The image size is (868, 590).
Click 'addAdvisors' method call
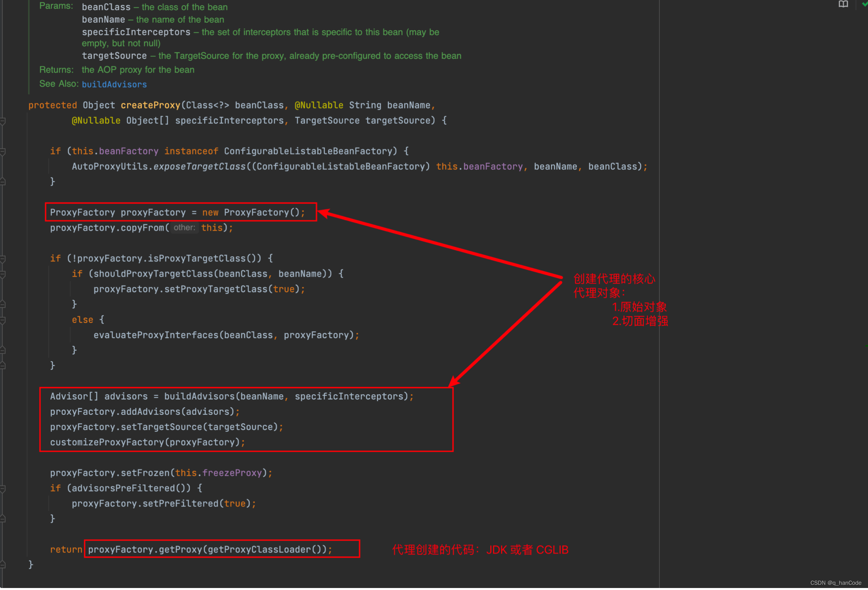150,411
